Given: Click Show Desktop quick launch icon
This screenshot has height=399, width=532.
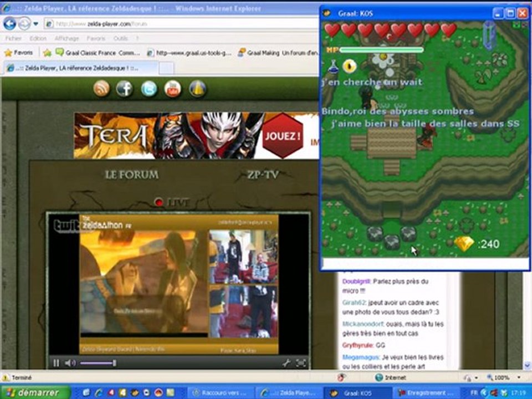Looking at the screenshot, I should [86, 393].
